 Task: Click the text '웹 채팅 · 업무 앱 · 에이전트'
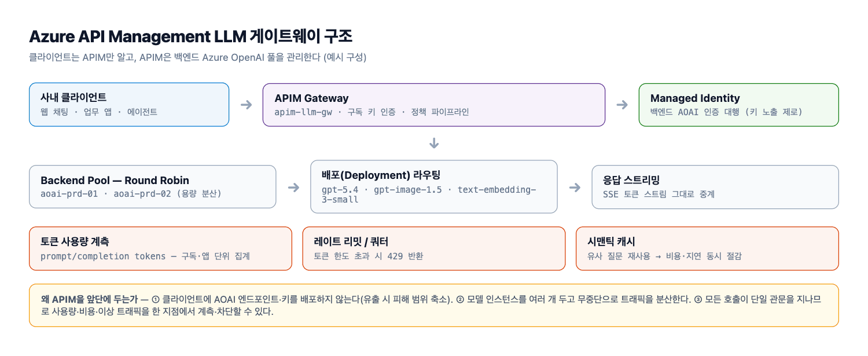pyautogui.click(x=99, y=112)
